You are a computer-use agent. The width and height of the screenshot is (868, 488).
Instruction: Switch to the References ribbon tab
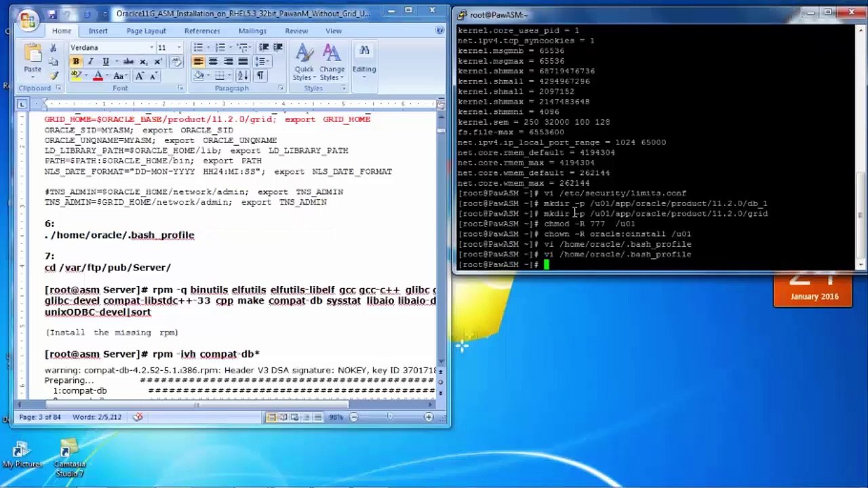[x=202, y=31]
